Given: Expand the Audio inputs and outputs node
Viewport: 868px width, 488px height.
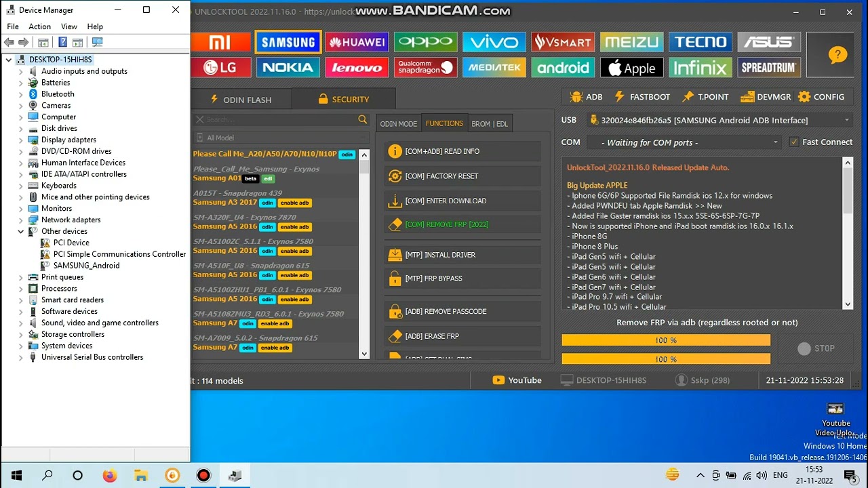Looking at the screenshot, I should point(21,71).
